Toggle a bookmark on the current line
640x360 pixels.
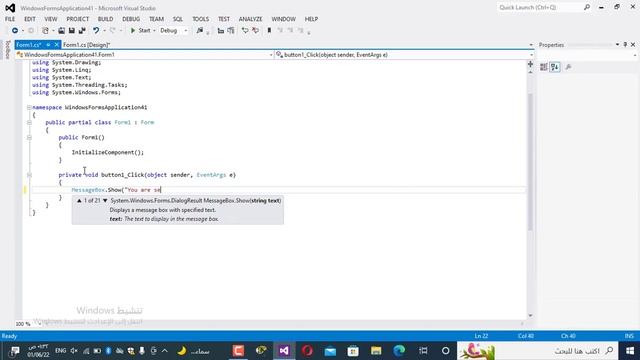tap(269, 31)
